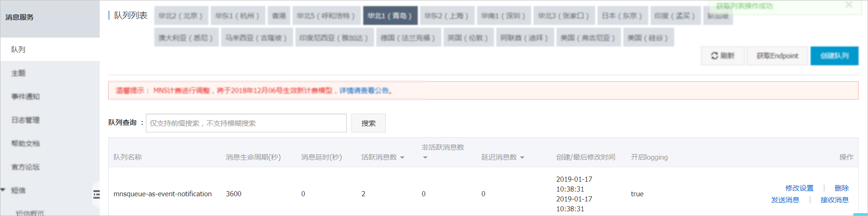
Task: Click the queue name mnsqueue-as-event-notification
Action: coord(163,194)
